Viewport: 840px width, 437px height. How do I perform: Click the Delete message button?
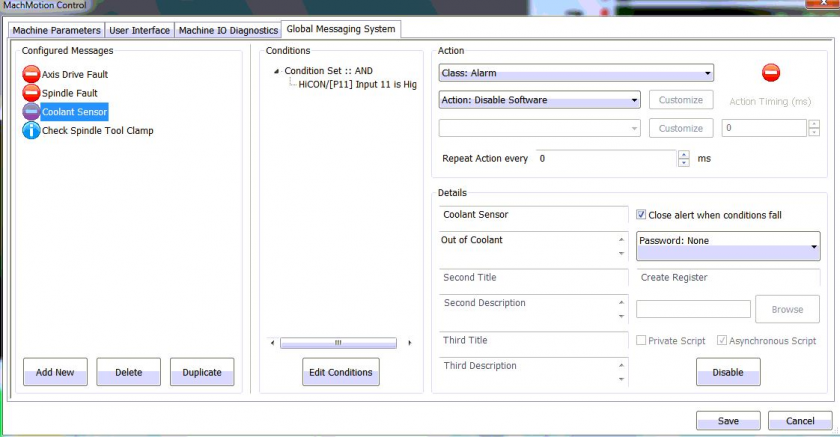(x=129, y=372)
